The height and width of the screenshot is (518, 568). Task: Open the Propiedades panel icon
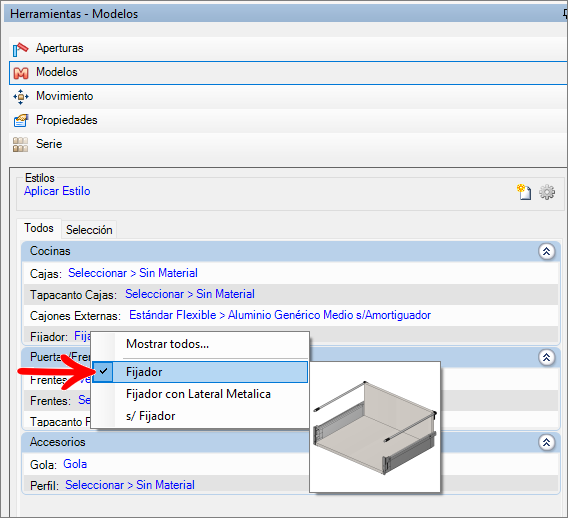pos(21,121)
